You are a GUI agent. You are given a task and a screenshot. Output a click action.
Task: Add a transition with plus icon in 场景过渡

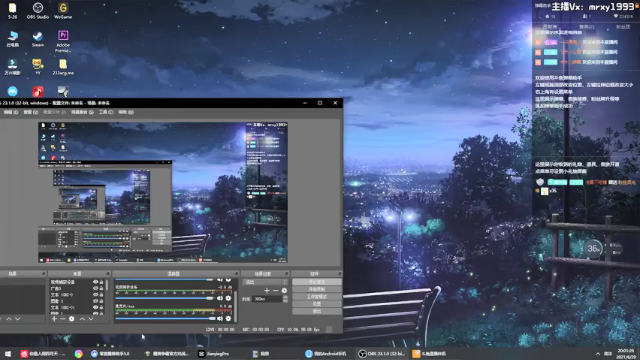267,291
